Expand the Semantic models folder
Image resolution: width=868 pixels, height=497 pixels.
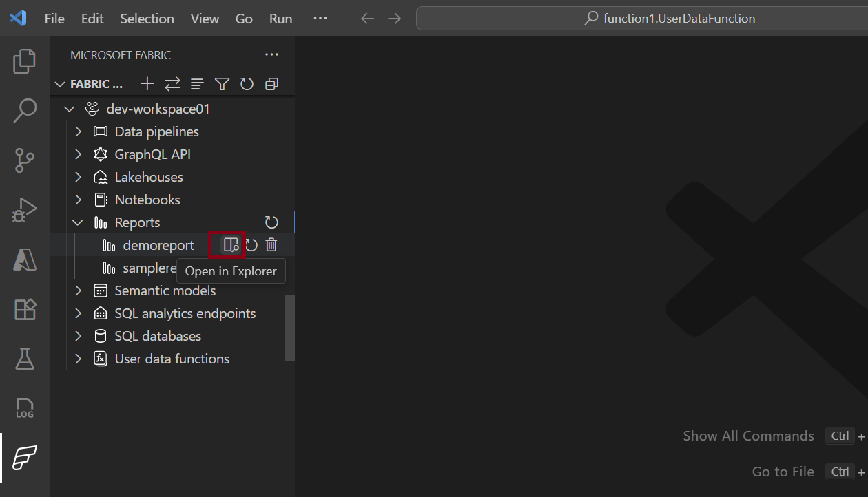point(78,290)
